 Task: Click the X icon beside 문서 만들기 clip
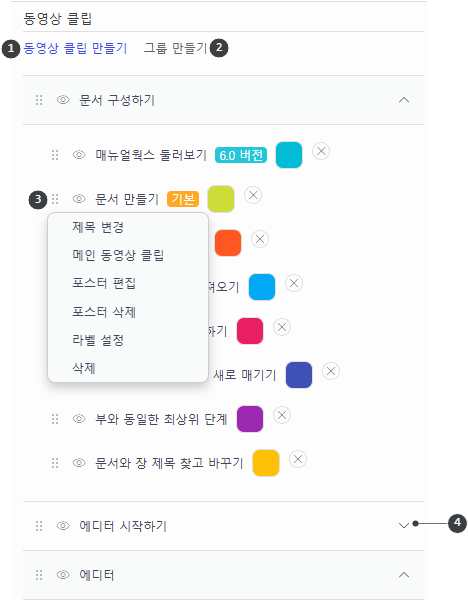[253, 195]
